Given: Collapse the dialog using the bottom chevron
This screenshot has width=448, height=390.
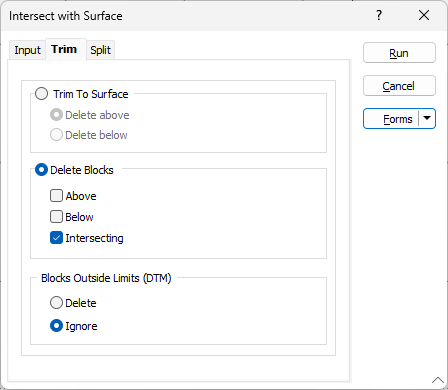Looking at the screenshot, I should click(x=438, y=381).
